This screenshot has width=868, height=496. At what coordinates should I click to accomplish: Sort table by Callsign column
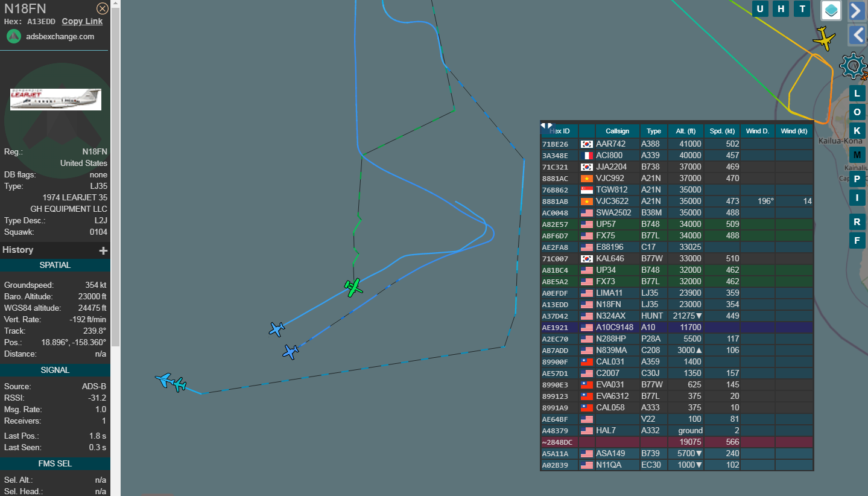[x=617, y=131]
